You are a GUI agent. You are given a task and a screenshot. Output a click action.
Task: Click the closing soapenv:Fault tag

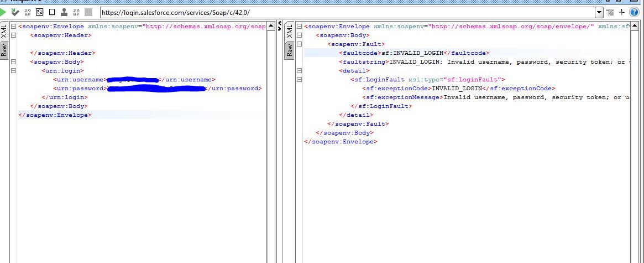358,124
